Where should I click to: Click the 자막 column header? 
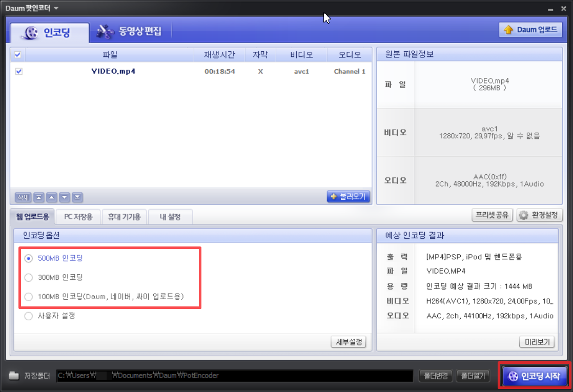(260, 55)
